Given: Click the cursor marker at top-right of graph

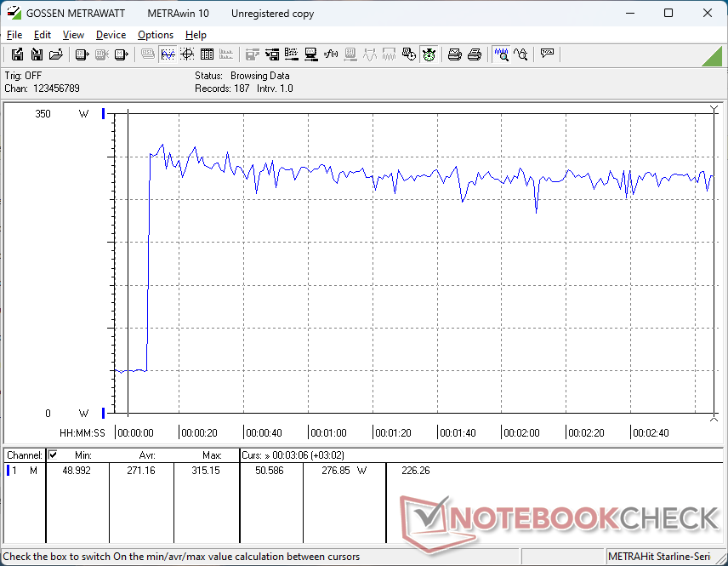Looking at the screenshot, I should click(x=714, y=109).
